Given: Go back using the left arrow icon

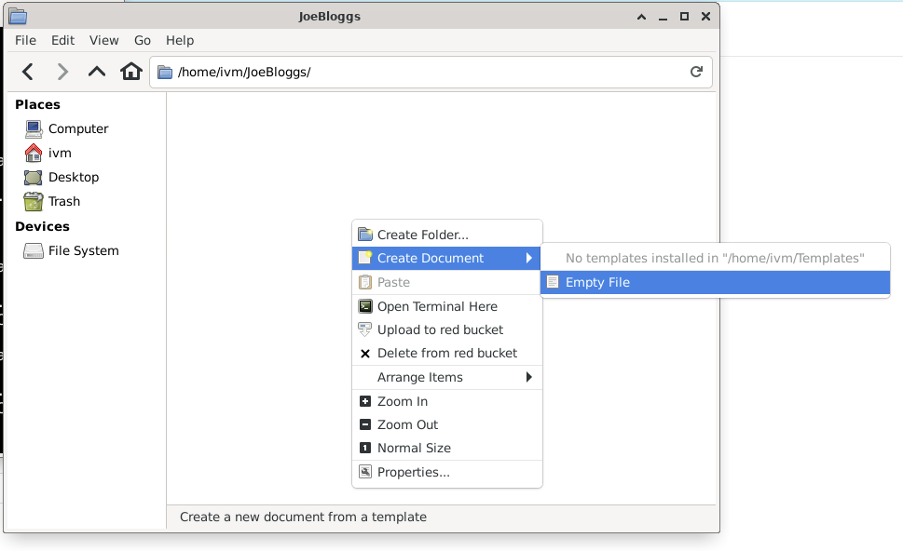Looking at the screenshot, I should [x=28, y=72].
